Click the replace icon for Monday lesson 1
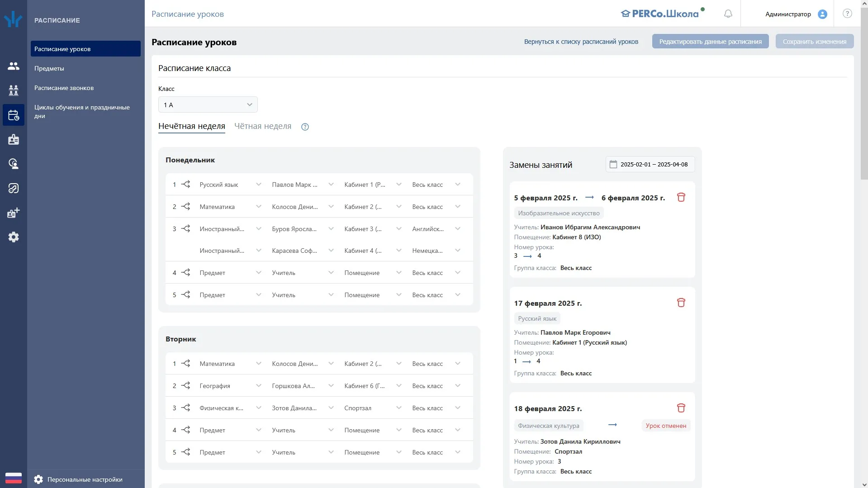Viewport: 868px width, 488px height. (185, 185)
